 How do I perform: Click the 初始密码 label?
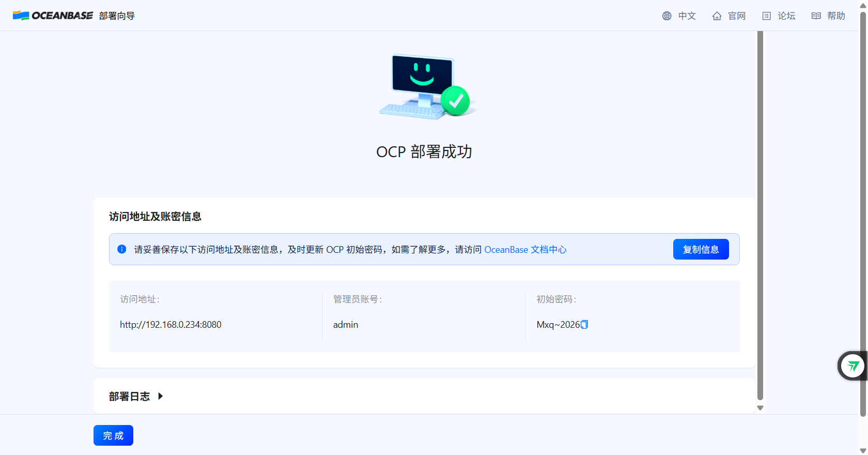click(556, 299)
